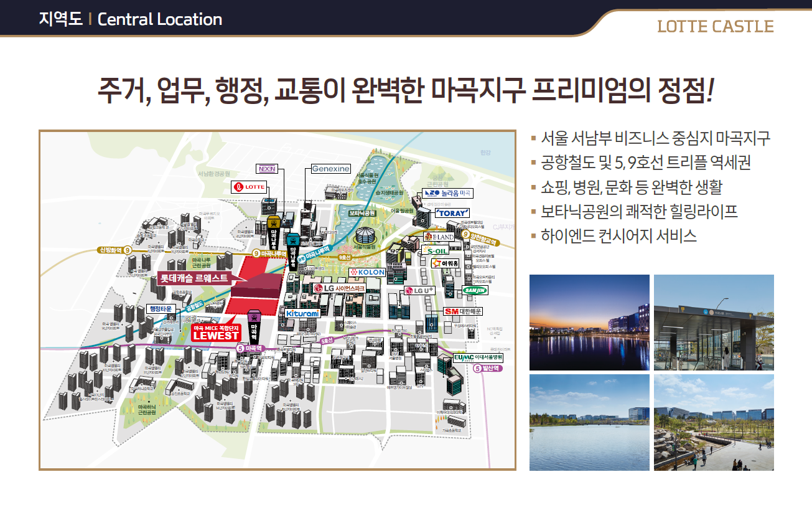
Task: Click the TORAY logo on the map
Action: click(452, 213)
